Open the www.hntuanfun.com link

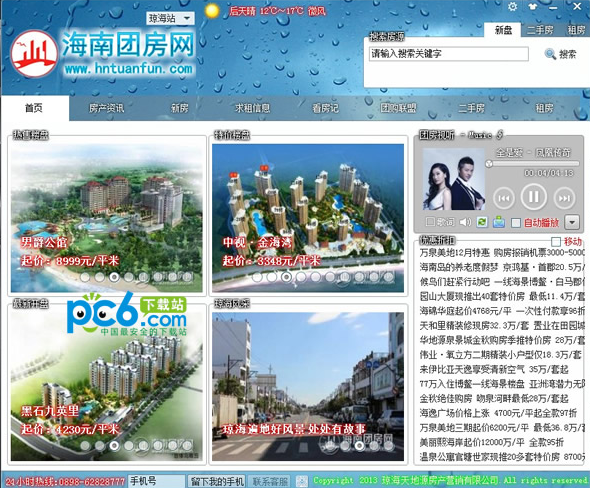[x=128, y=68]
